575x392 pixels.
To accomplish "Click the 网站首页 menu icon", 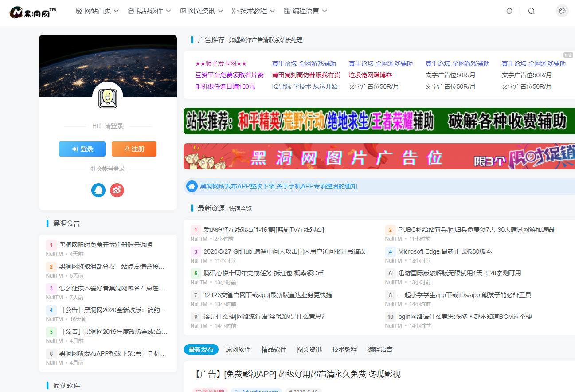I will pos(79,11).
